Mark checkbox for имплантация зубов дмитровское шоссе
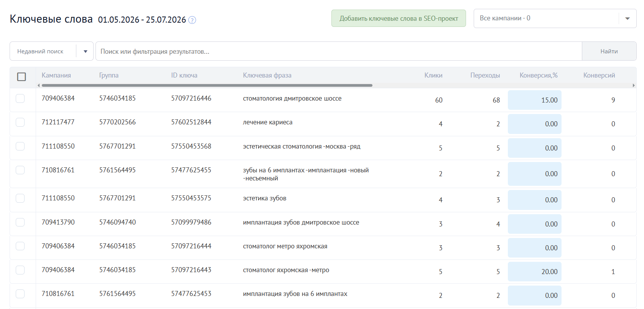644x309 pixels. [x=20, y=222]
